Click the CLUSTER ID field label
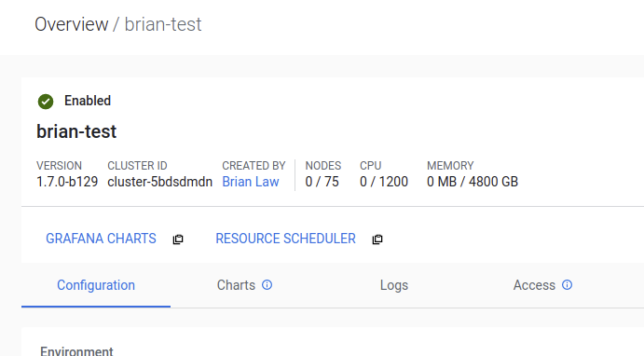Screen dimensions: 644x356 [x=137, y=166]
